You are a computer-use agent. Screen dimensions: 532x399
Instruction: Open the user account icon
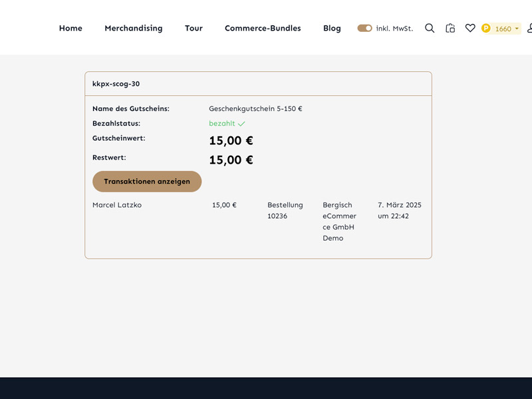pos(529,28)
